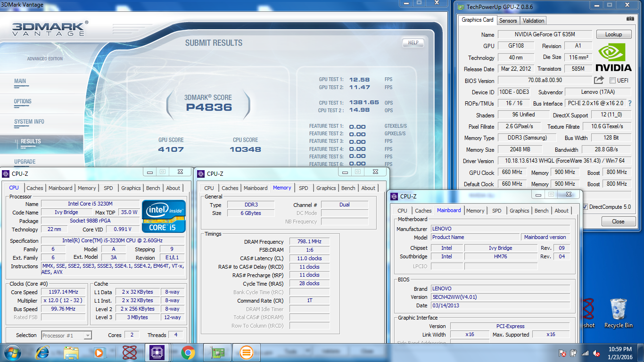The image size is (644, 362).
Task: Click the CPU name Intel Core i5 3230M
Action: point(90,204)
